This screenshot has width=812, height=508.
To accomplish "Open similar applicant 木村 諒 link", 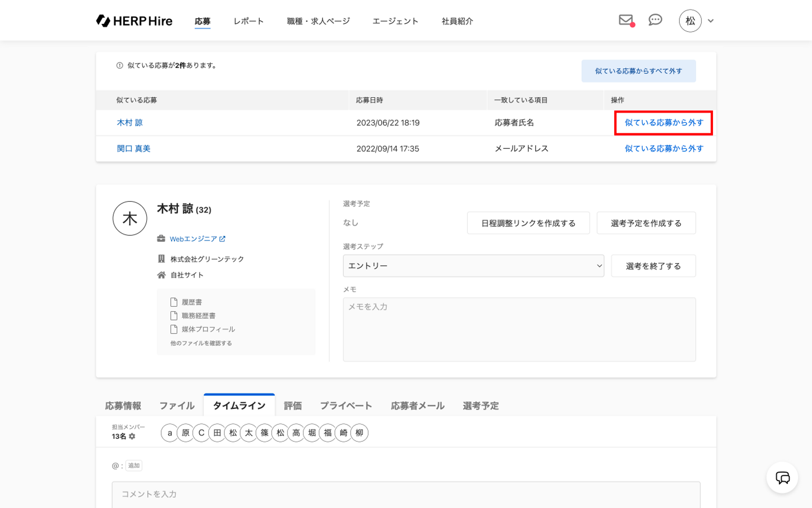I will (130, 123).
